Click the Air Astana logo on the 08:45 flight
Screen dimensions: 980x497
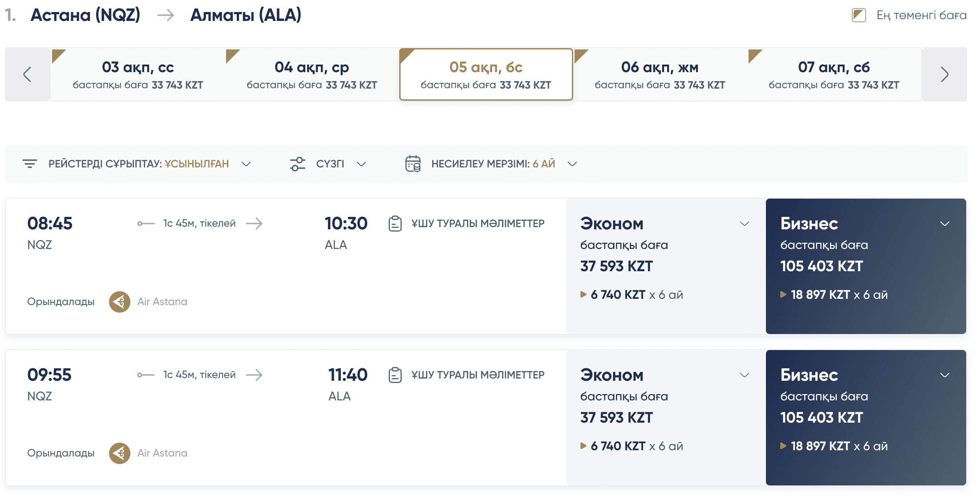(119, 301)
